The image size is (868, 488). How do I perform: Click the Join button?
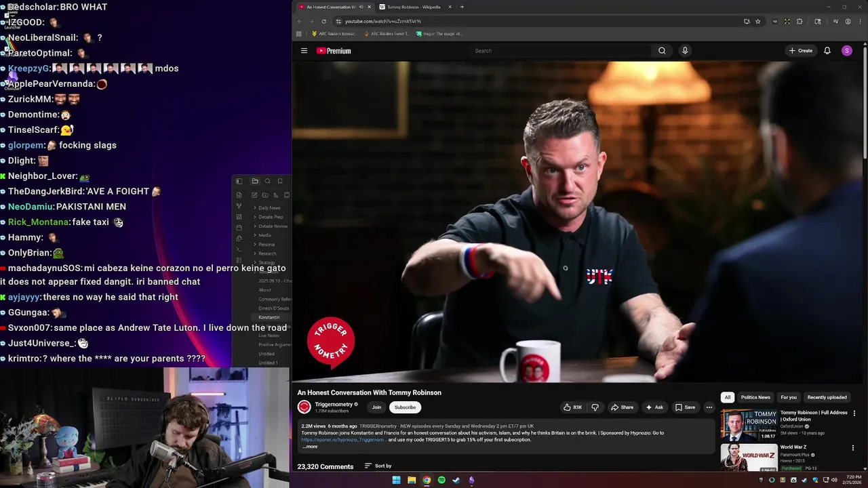[376, 407]
